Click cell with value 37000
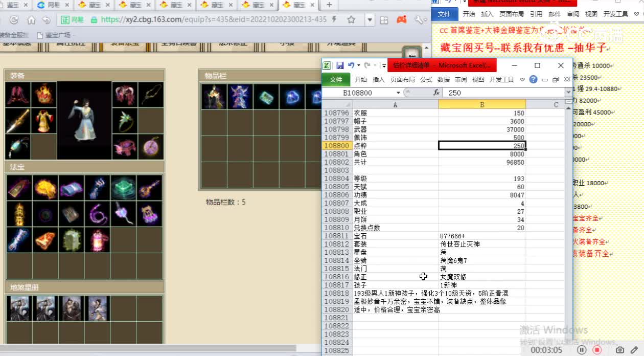The width and height of the screenshot is (644, 356). click(482, 129)
